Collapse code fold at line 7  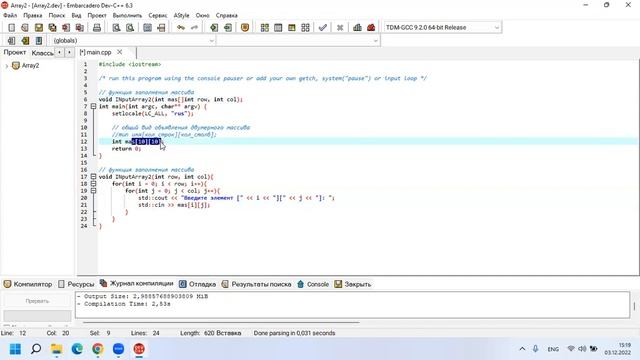tap(93, 107)
